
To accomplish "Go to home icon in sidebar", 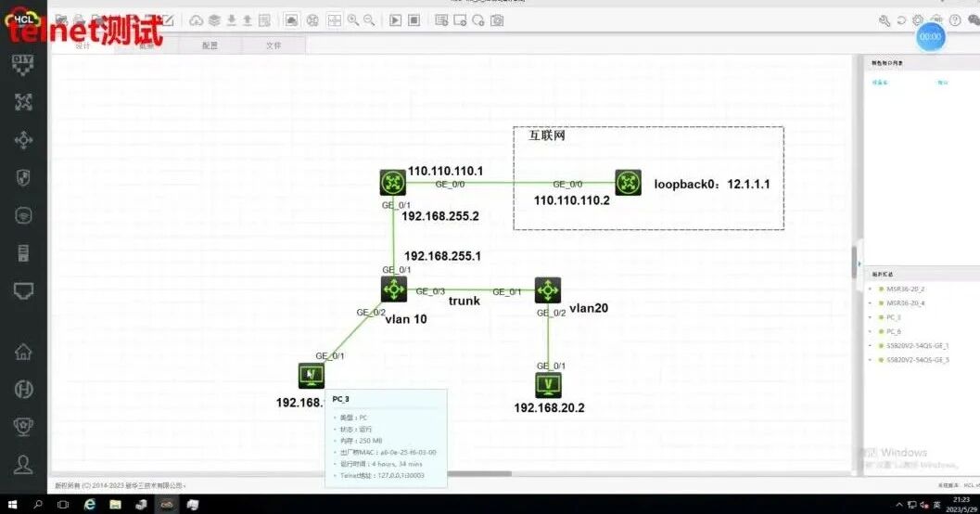I will click(x=23, y=352).
